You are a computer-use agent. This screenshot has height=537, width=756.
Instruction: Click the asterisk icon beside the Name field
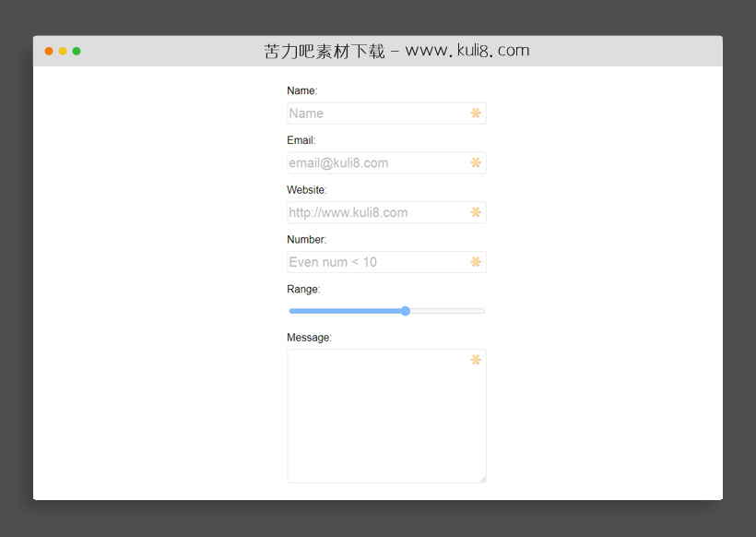(x=476, y=113)
